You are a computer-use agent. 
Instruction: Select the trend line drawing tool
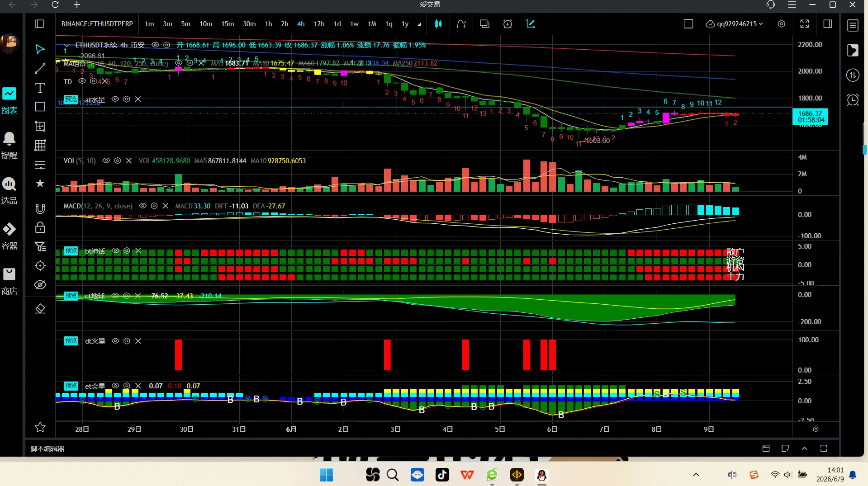tap(40, 69)
